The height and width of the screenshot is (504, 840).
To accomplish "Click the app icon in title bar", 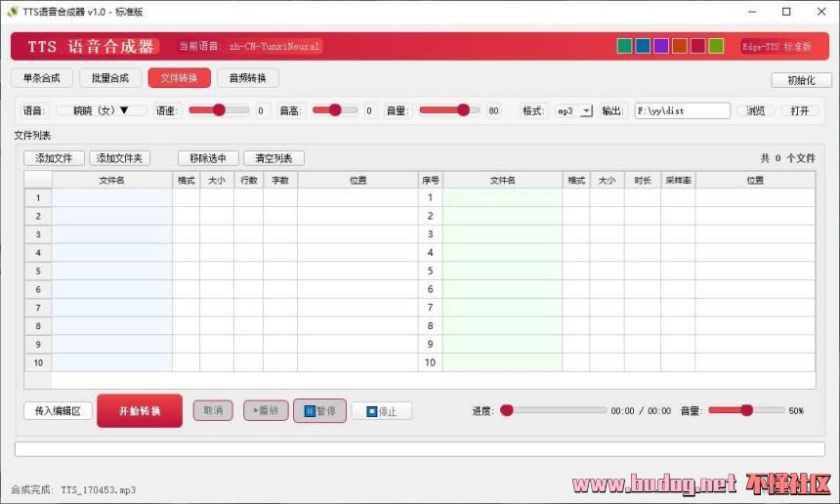I will 13,12.
